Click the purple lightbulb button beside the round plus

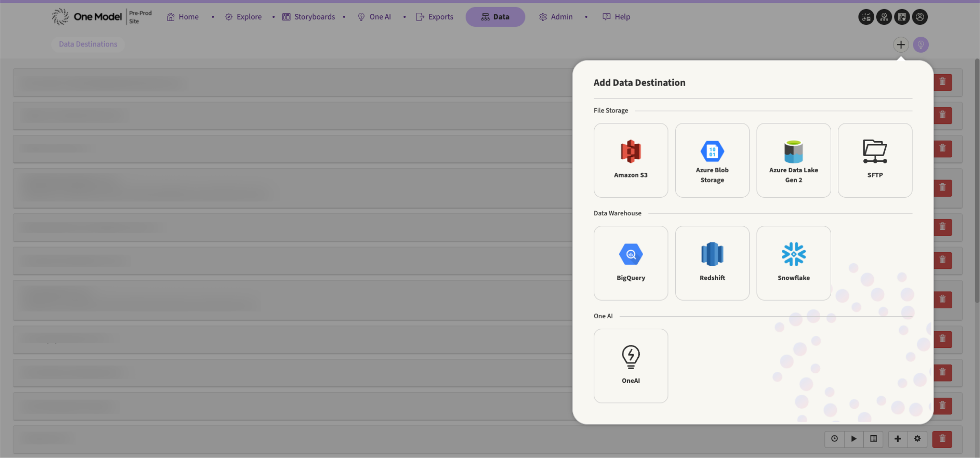pyautogui.click(x=921, y=45)
